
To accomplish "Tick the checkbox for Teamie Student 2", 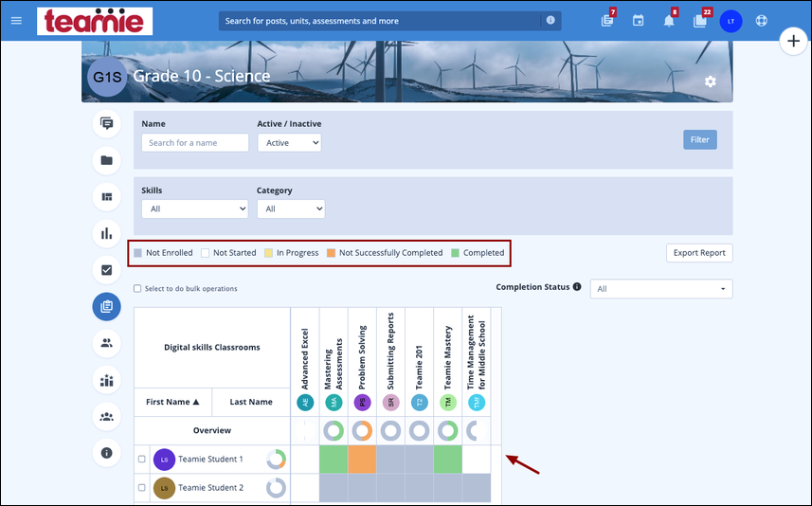I will pos(142,487).
